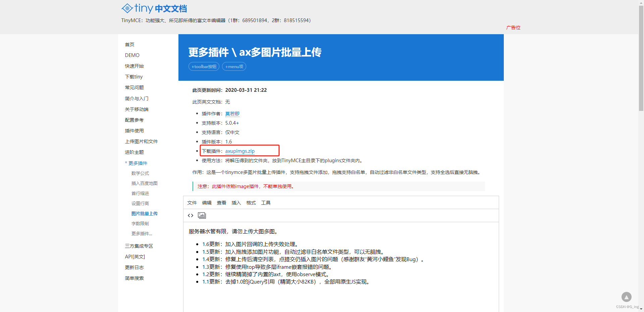Click the back-to-top arrow button

[x=626, y=297]
